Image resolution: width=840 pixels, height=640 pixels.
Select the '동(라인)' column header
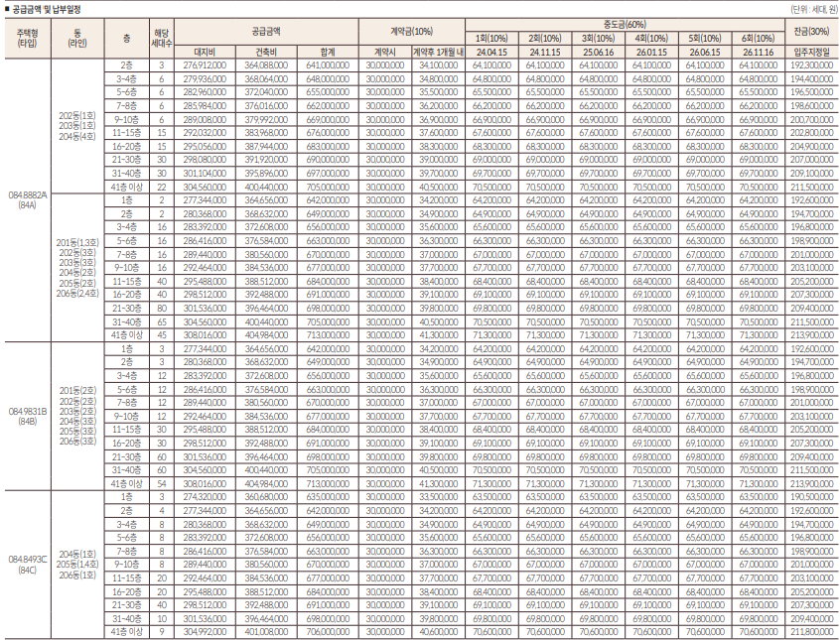[77, 39]
